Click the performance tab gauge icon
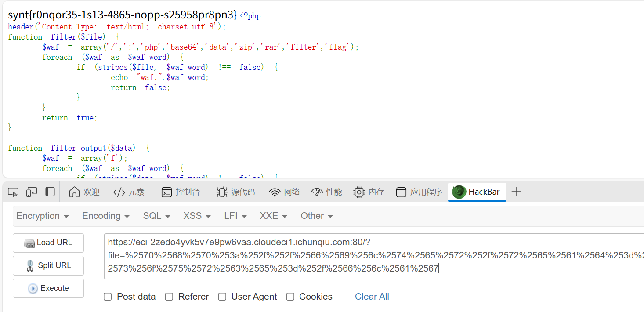Image resolution: width=644 pixels, height=312 pixels. 317,192
